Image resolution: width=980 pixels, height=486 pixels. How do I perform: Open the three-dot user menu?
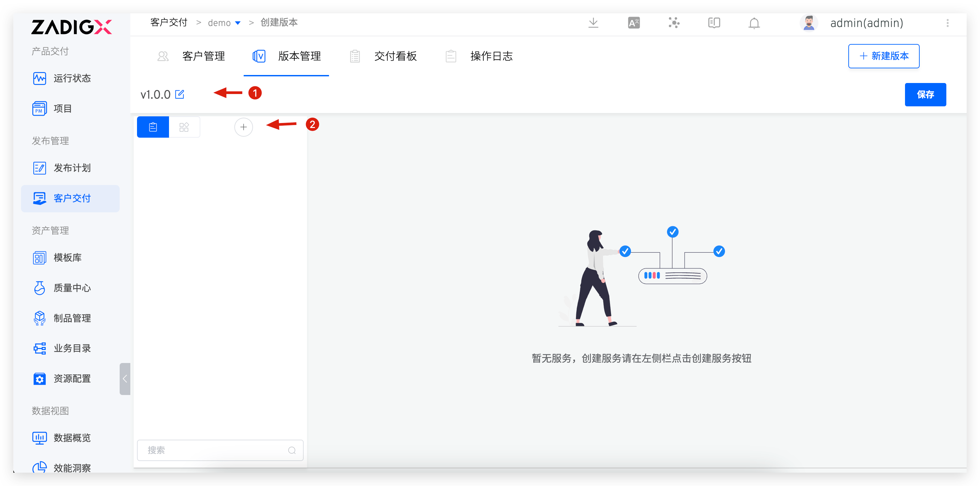(948, 23)
